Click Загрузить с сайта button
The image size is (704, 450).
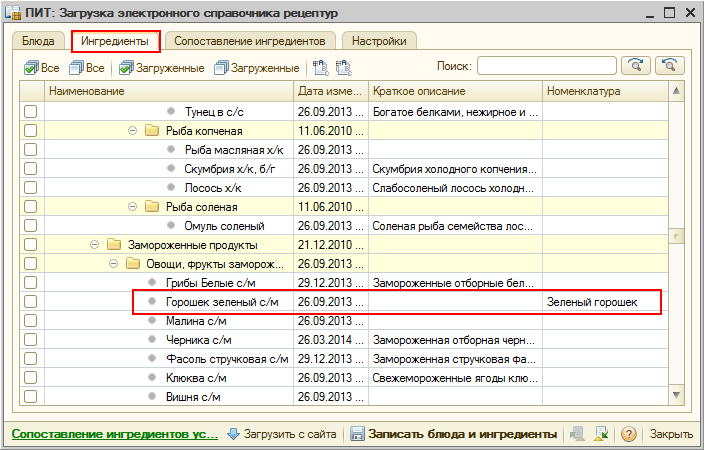tap(283, 434)
